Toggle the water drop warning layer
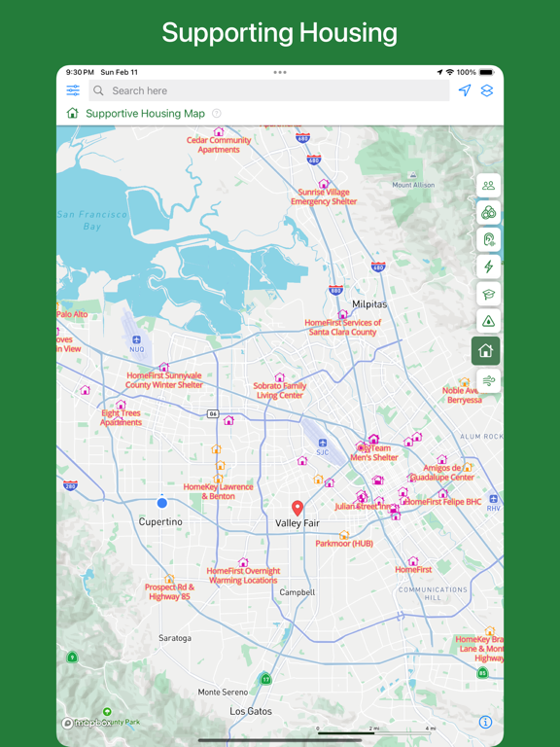 coord(489,321)
